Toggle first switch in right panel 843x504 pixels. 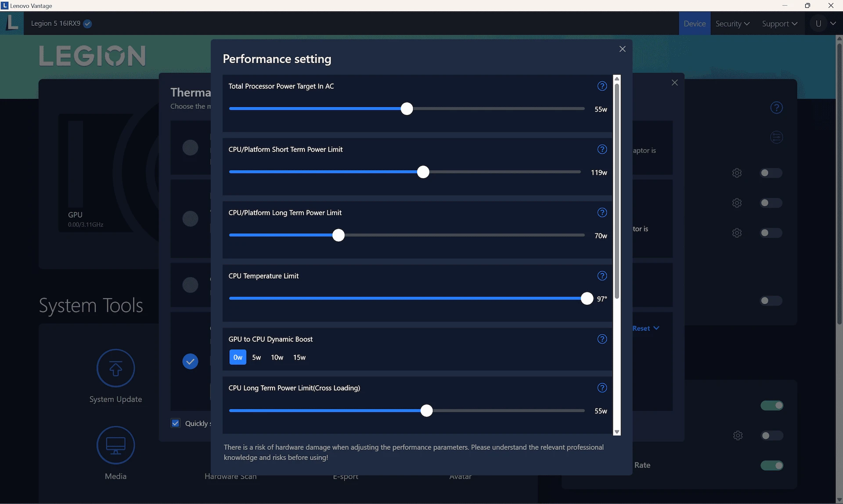click(x=771, y=173)
